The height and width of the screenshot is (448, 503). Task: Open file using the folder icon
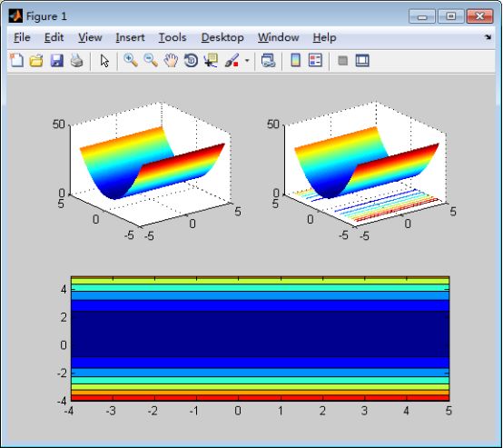(36, 60)
